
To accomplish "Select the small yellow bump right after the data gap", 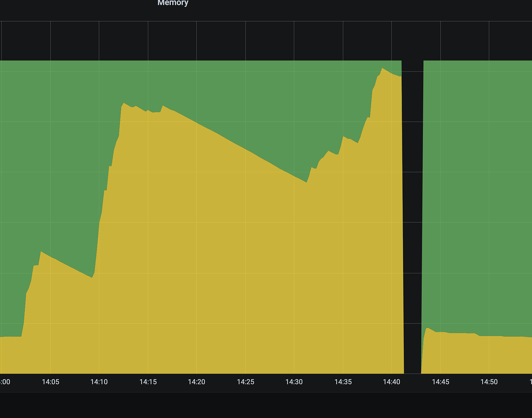I will 427,329.
